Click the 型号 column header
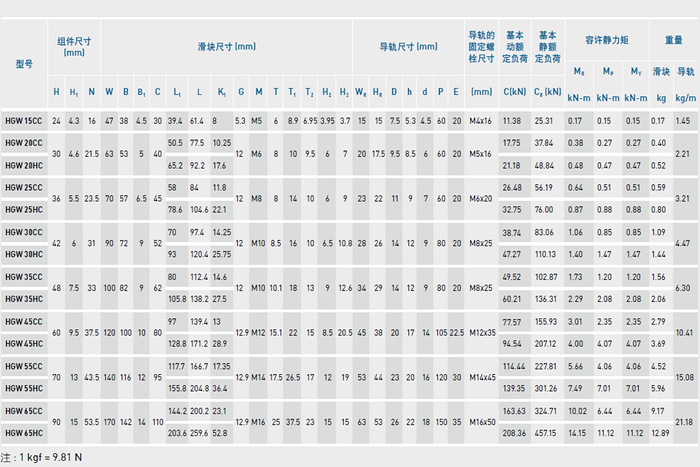The width and height of the screenshot is (700, 467). tap(24, 64)
